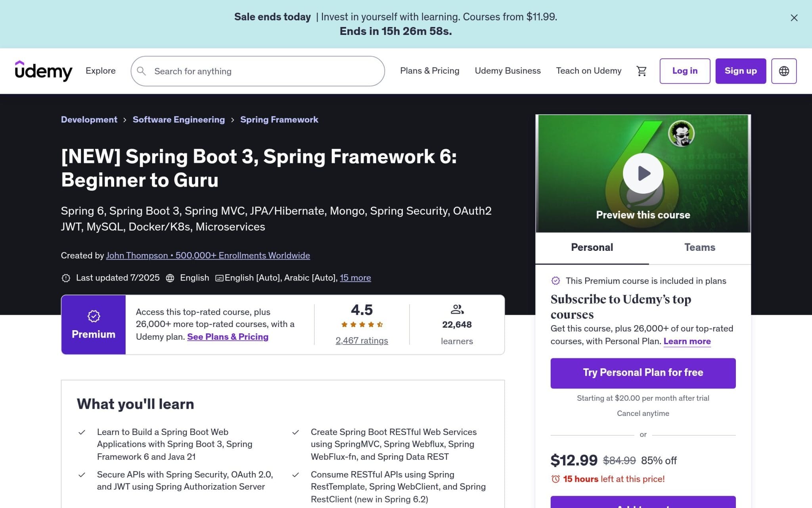Go to Udemy Business
Image resolution: width=812 pixels, height=508 pixels.
(507, 71)
